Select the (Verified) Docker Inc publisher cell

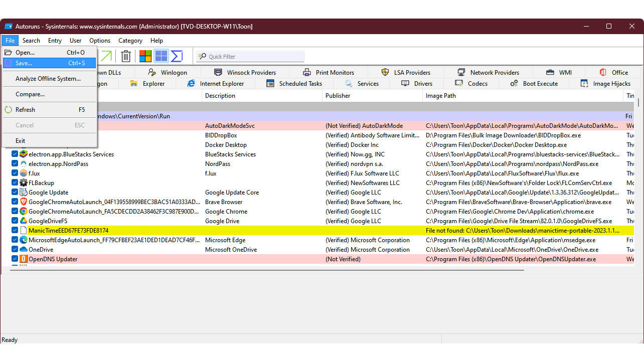352,145
